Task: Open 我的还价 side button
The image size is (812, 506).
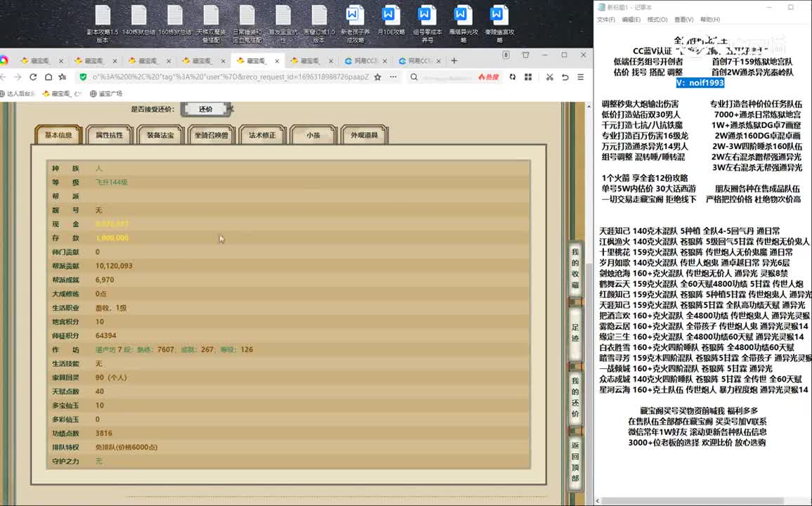Action: tap(575, 397)
